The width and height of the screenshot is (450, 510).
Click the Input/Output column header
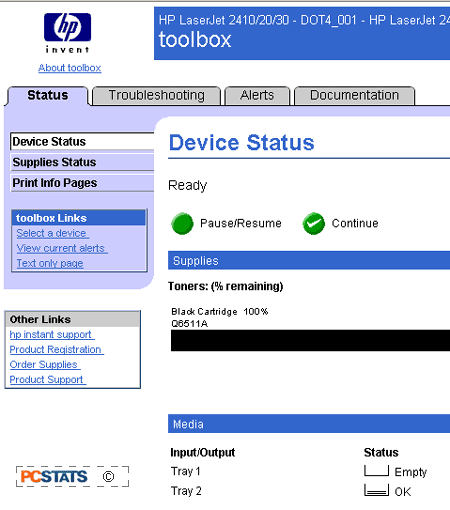[x=203, y=452]
